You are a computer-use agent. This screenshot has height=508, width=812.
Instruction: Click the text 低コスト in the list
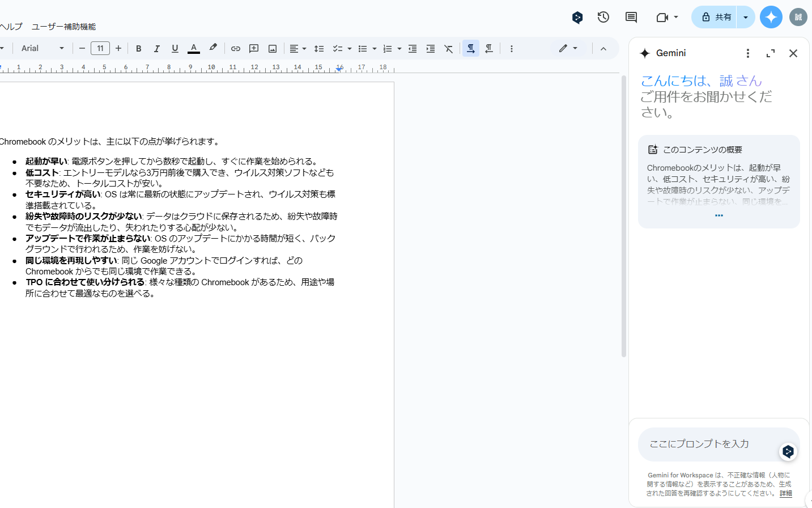pos(42,172)
